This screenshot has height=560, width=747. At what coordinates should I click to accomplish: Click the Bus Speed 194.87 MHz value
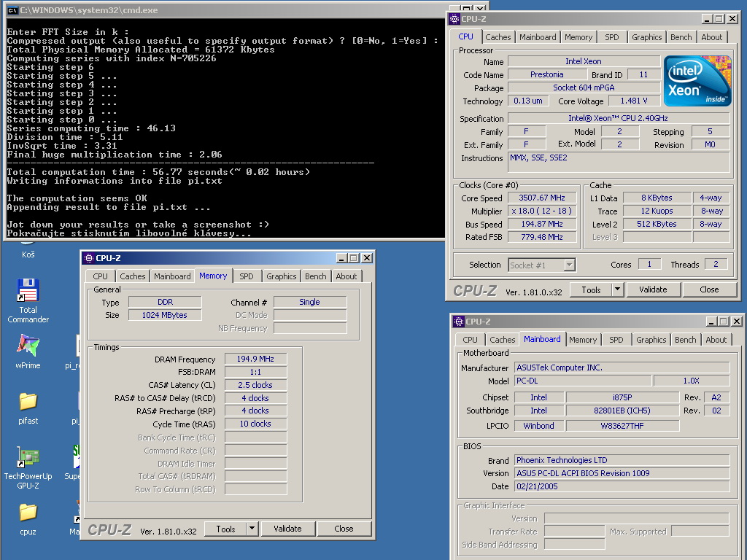point(542,224)
